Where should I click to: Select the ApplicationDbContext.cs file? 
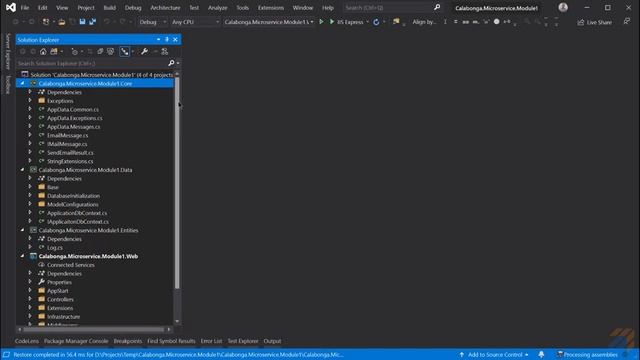click(x=77, y=213)
